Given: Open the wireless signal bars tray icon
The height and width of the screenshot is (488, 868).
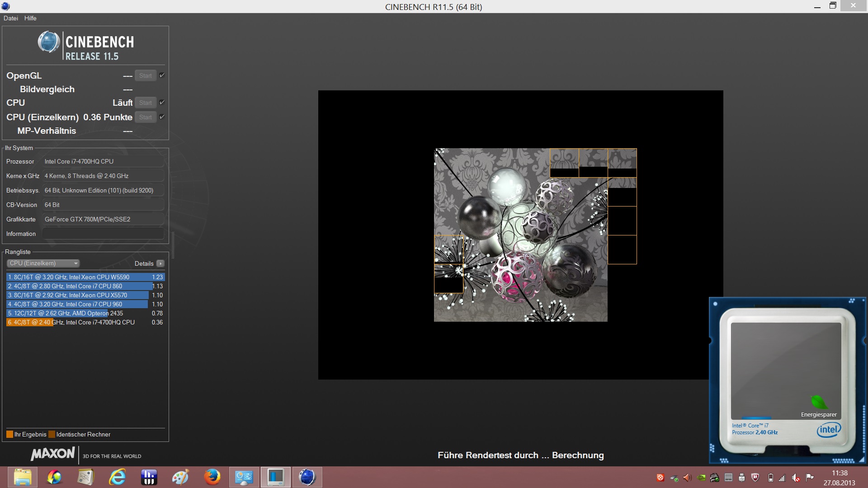Looking at the screenshot, I should tap(782, 478).
